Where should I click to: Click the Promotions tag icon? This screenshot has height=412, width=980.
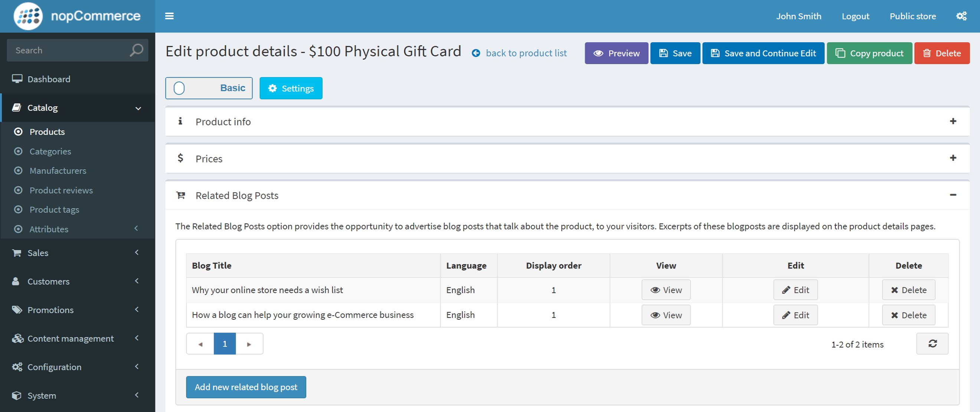click(16, 309)
